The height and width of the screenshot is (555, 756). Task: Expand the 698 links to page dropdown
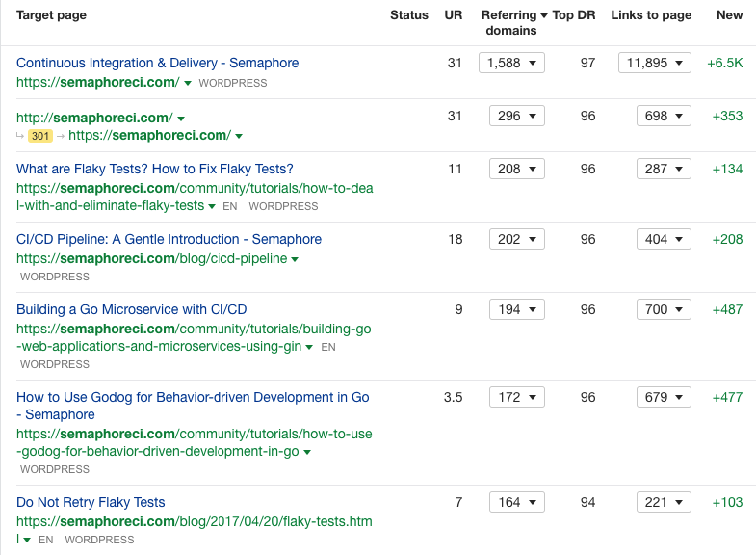click(663, 116)
